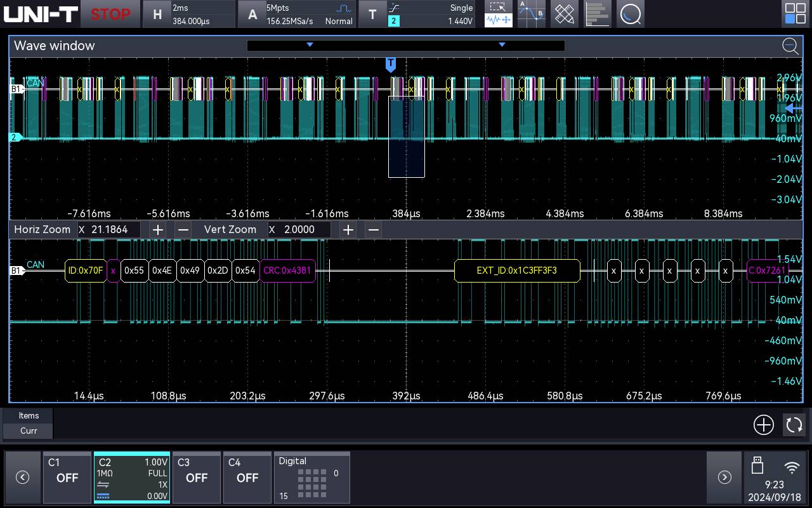Click the Digital channel button

[x=311, y=477]
